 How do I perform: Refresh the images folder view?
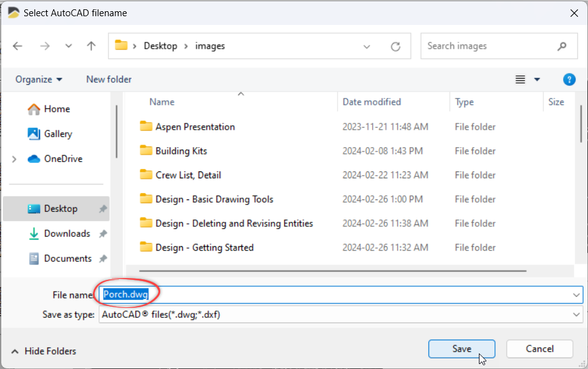coord(395,46)
